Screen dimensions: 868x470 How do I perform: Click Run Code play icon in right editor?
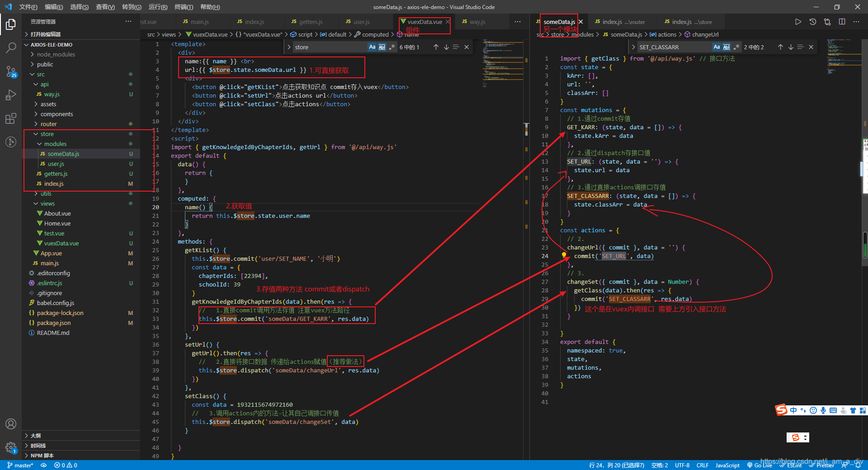point(798,22)
